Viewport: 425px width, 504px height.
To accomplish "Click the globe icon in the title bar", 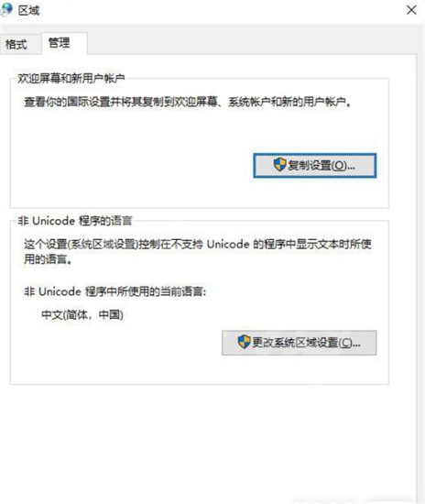I will click(6, 9).
